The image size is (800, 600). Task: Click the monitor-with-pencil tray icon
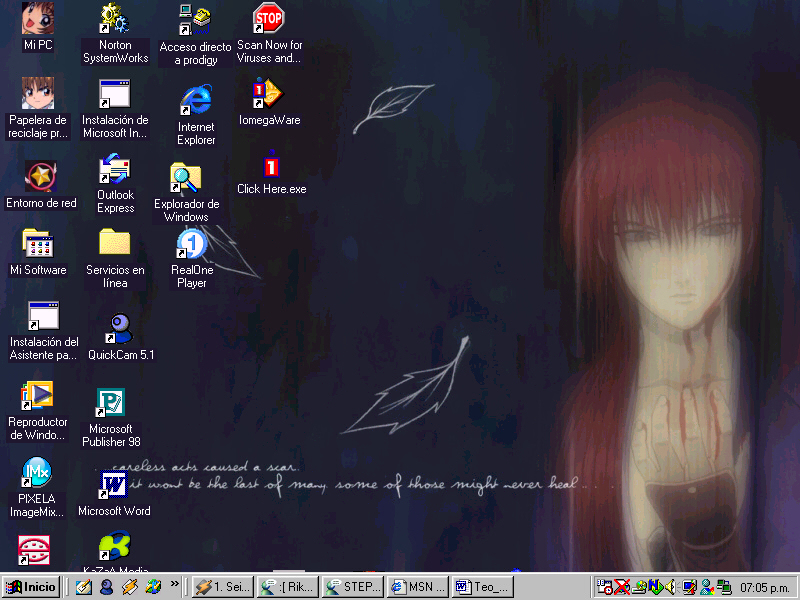coord(689,587)
